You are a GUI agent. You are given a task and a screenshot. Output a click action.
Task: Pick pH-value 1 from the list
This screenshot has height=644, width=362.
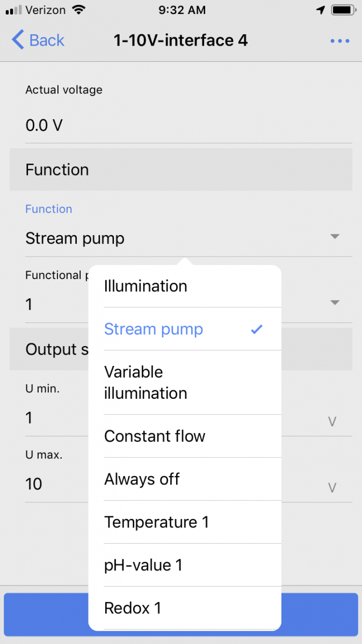pyautogui.click(x=143, y=565)
